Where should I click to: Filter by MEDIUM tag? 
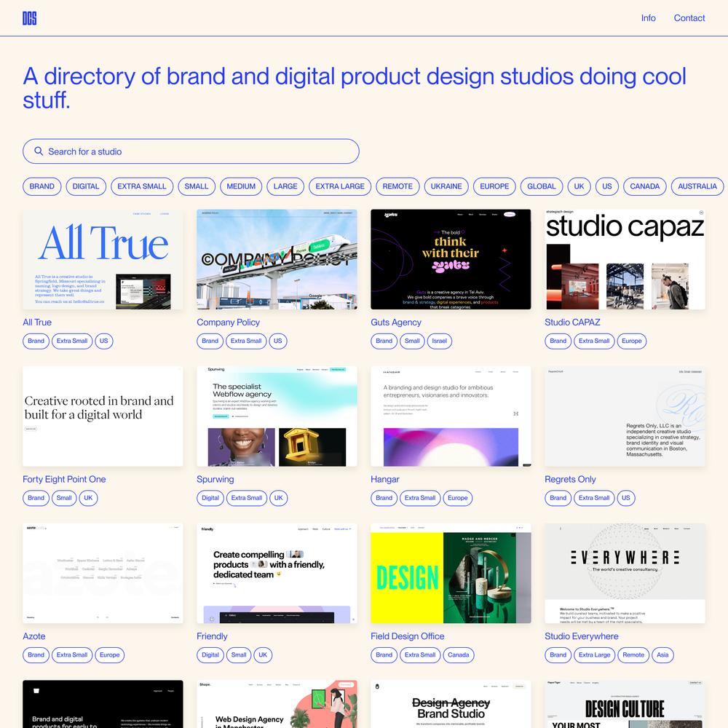tap(241, 186)
